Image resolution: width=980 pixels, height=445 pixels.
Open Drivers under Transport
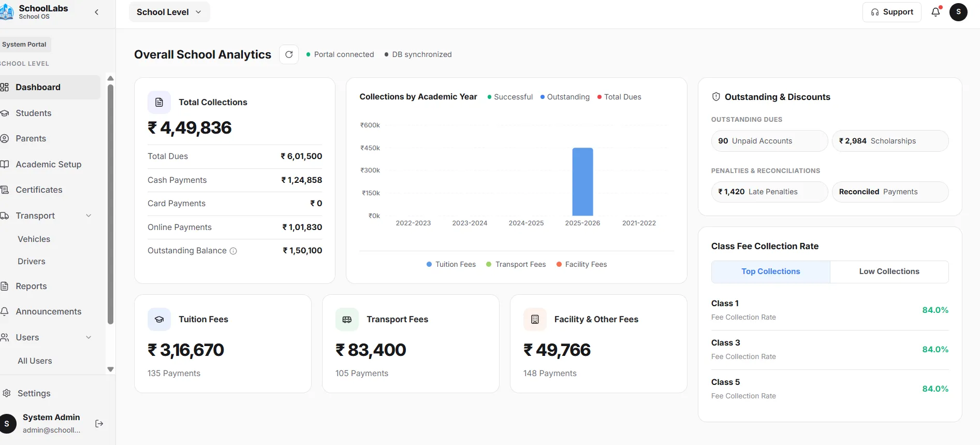tap(32, 261)
